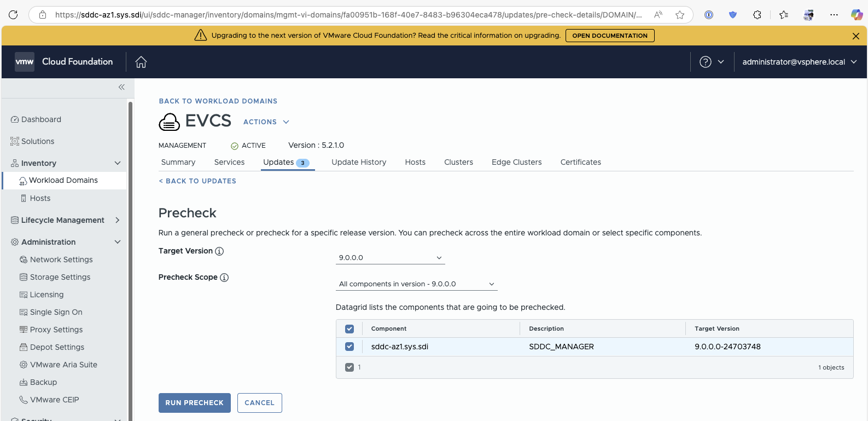
Task: Collapse the sidebar with double-chevron icon
Action: click(121, 87)
